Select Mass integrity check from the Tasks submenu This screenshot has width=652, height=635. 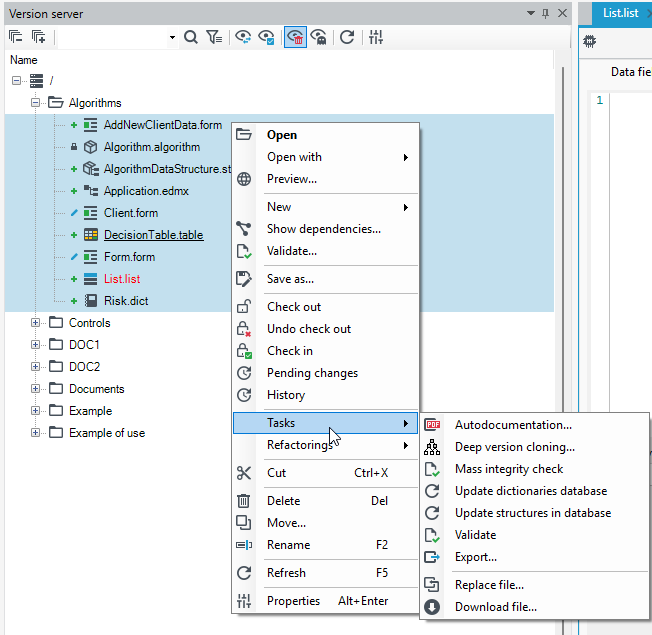(x=509, y=469)
